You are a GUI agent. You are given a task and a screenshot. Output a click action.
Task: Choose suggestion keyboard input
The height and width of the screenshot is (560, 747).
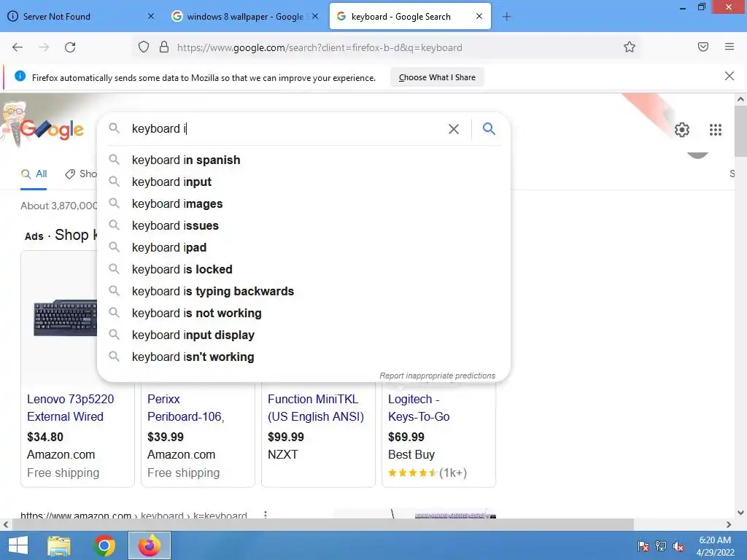[x=303, y=182]
